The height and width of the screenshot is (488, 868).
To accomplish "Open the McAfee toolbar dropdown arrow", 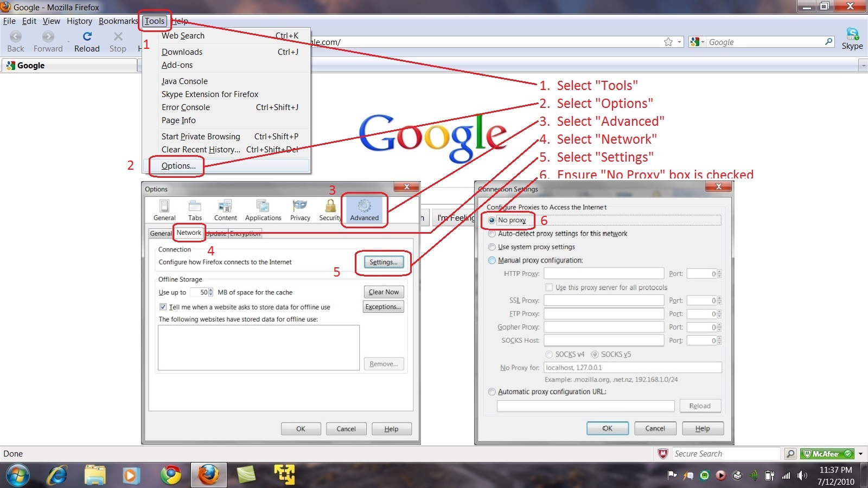I will coord(860,454).
